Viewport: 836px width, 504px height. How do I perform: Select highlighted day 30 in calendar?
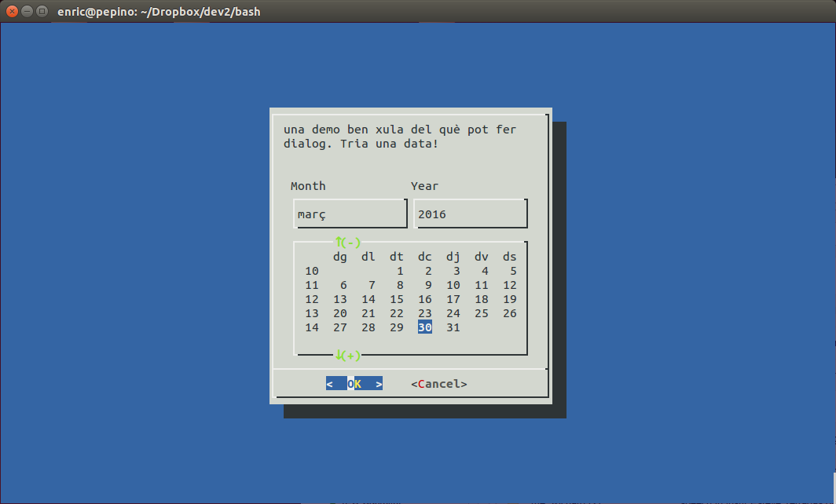click(425, 327)
